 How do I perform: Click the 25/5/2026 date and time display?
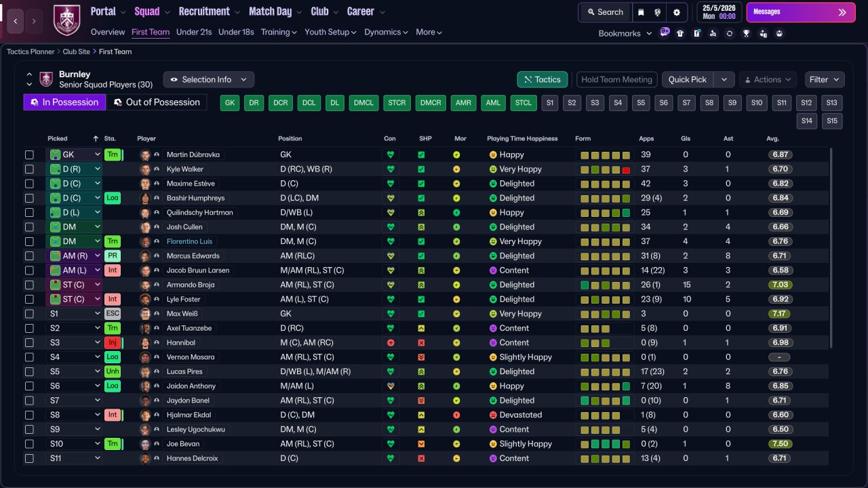pyautogui.click(x=717, y=12)
